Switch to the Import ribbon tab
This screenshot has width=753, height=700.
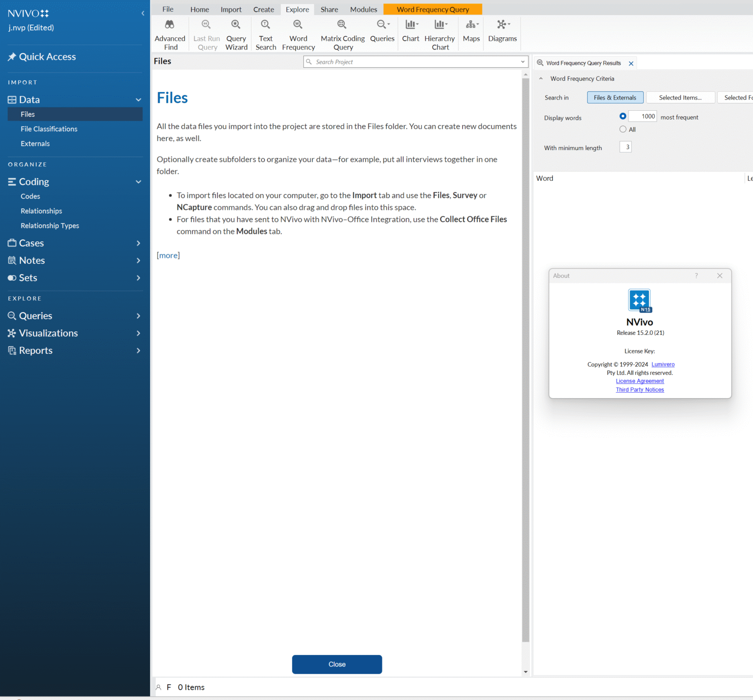[x=231, y=9]
